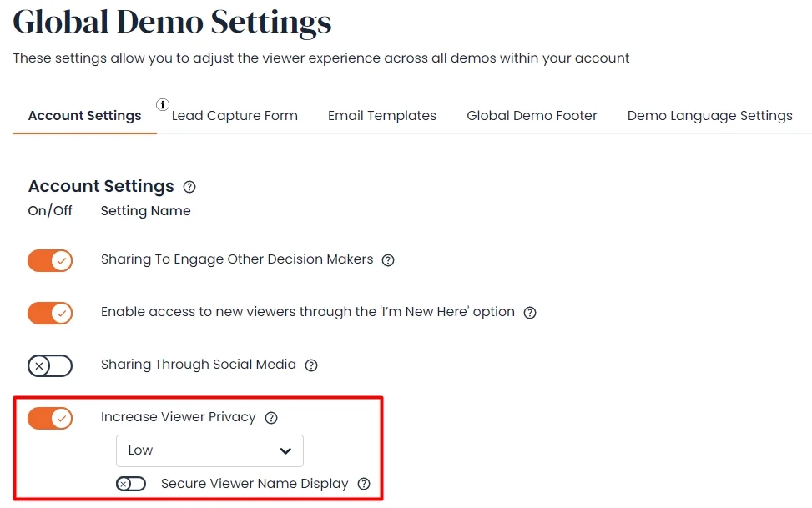Screen dimensions: 812x508
Task: Open help icon next to Account Settings heading
Action: pyautogui.click(x=189, y=187)
